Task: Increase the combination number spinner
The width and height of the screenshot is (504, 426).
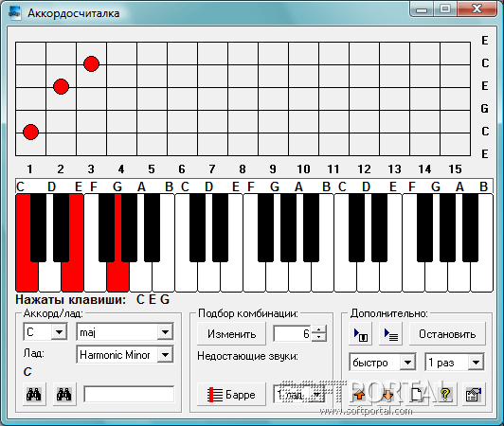Action: tap(318, 329)
